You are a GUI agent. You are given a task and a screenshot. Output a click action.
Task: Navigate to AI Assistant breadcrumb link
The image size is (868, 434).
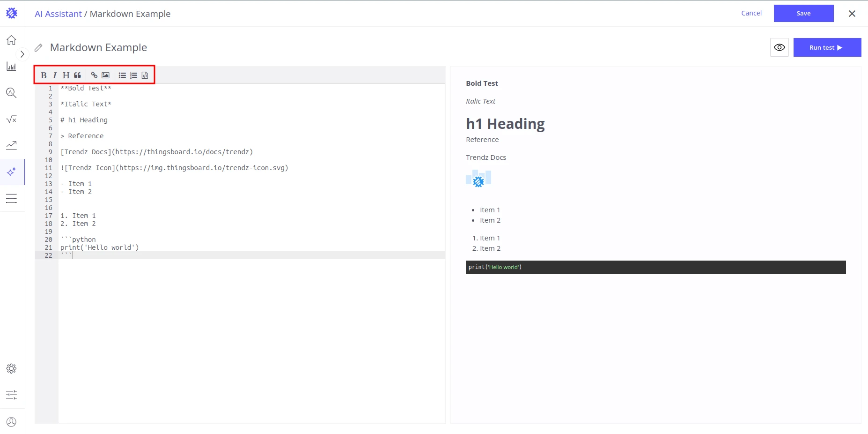[x=58, y=14]
